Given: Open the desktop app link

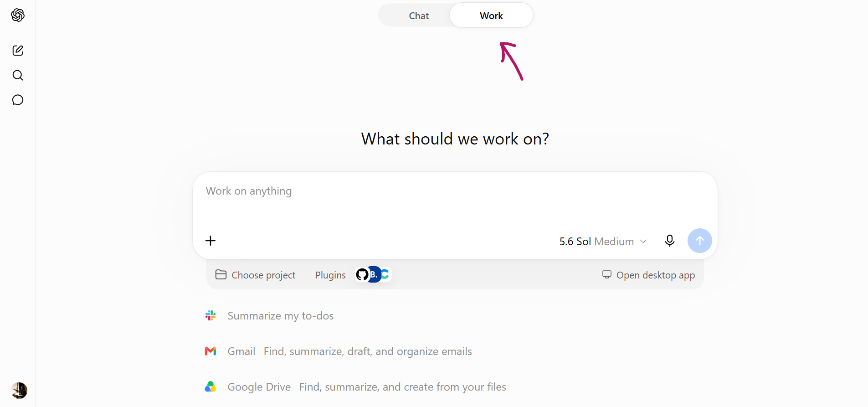Looking at the screenshot, I should point(649,275).
